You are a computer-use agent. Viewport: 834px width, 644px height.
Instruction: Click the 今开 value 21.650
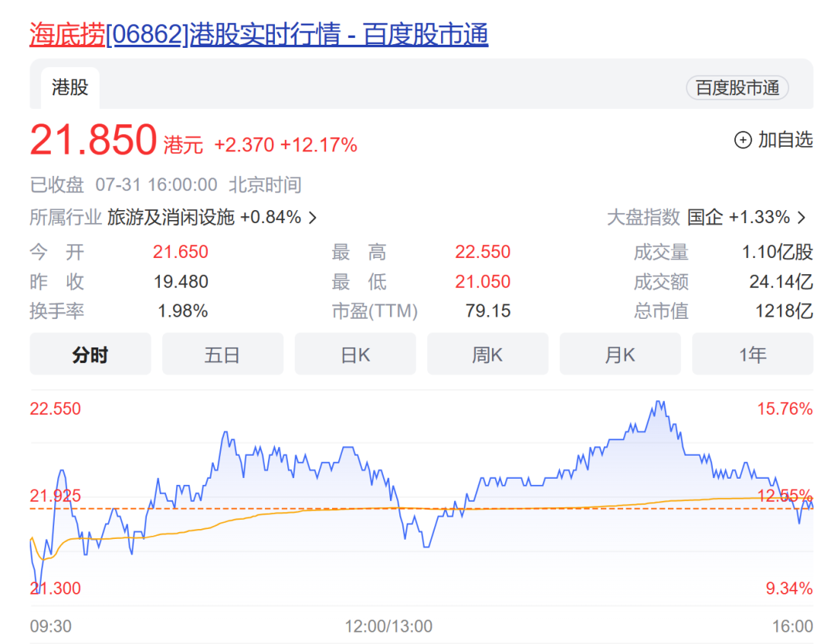[180, 252]
